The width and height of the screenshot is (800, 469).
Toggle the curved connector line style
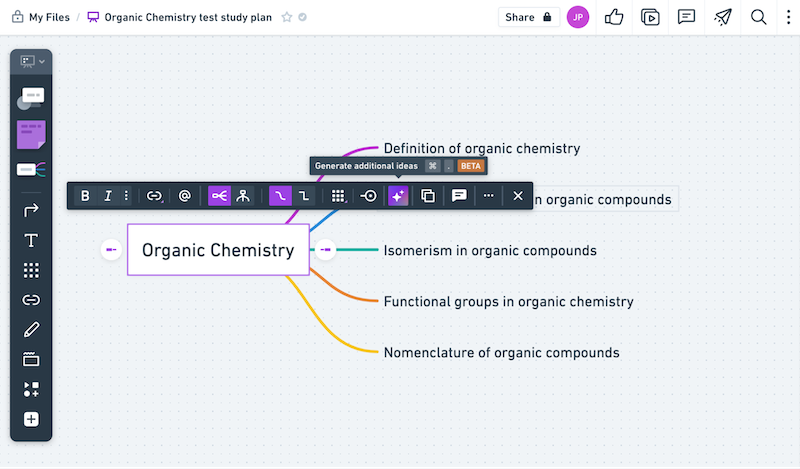[x=279, y=196]
